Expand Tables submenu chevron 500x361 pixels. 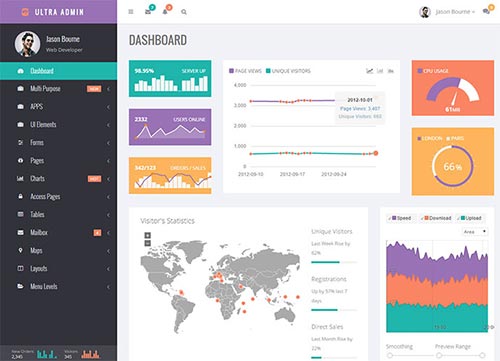[108, 215]
